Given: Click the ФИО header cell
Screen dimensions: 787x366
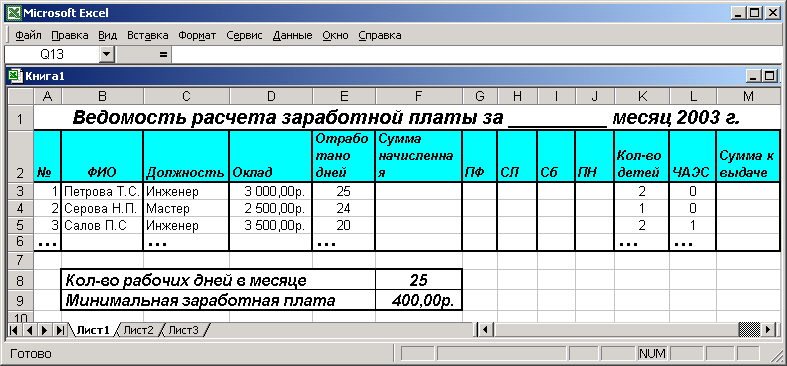Looking at the screenshot, I should (x=102, y=156).
